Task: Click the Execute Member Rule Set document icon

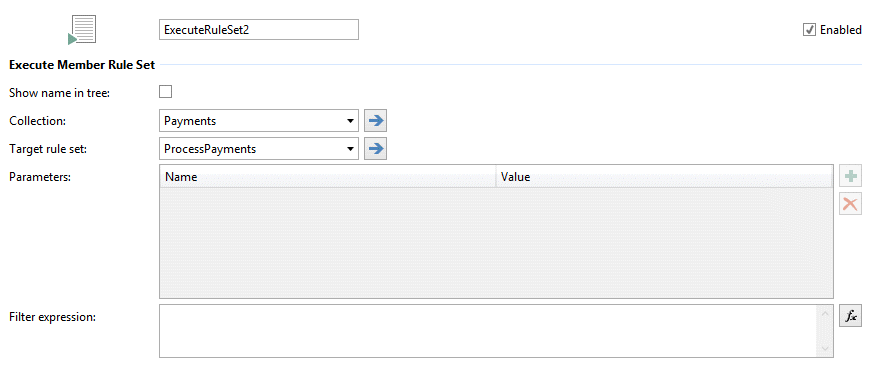Action: tap(82, 30)
